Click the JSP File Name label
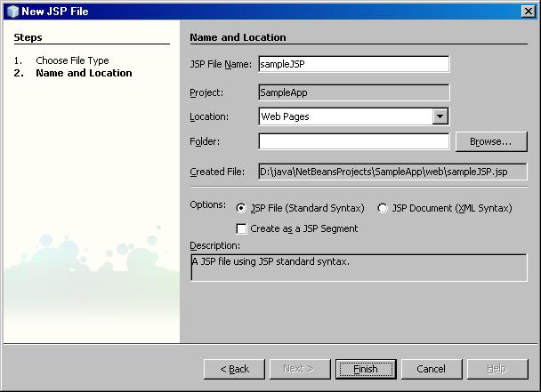This screenshot has width=541, height=392. (x=221, y=64)
